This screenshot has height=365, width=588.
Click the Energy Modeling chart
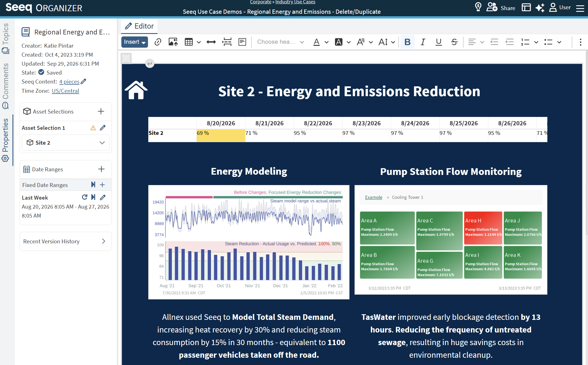(249, 242)
